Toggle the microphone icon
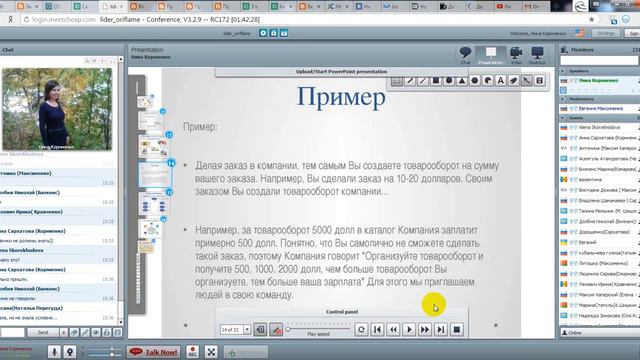The height and width of the screenshot is (360, 640). 54,352
